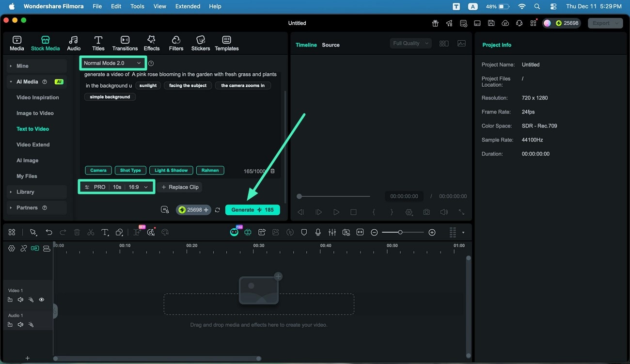Select the Camera prompt tag

(x=98, y=171)
